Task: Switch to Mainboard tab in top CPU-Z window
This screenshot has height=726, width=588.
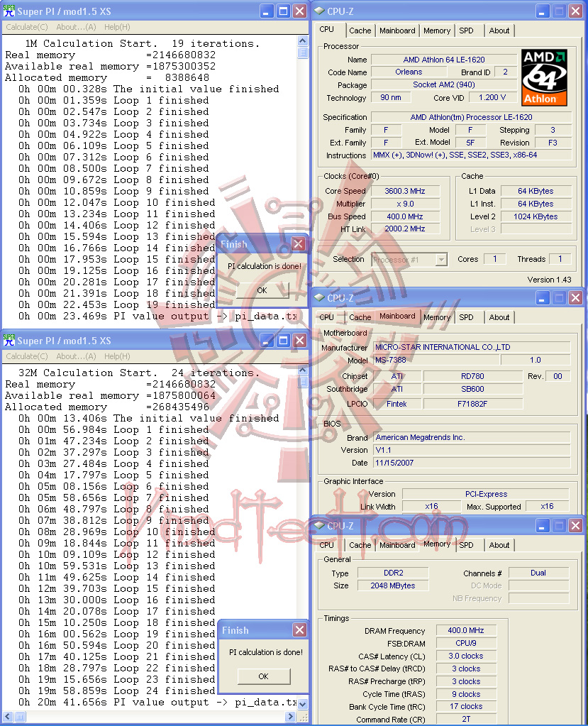Action: 397,31
